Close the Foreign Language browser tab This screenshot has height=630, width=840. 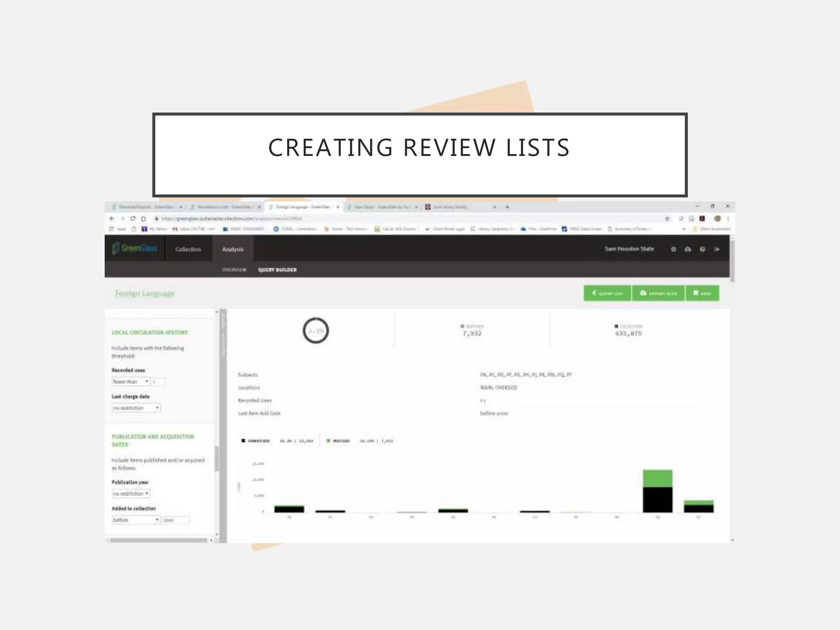point(338,207)
